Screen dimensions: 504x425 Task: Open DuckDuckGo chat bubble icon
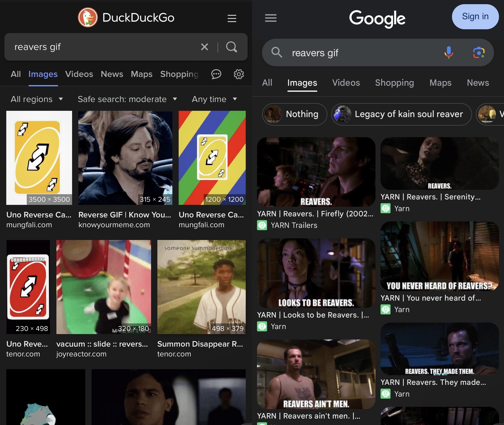tap(216, 74)
